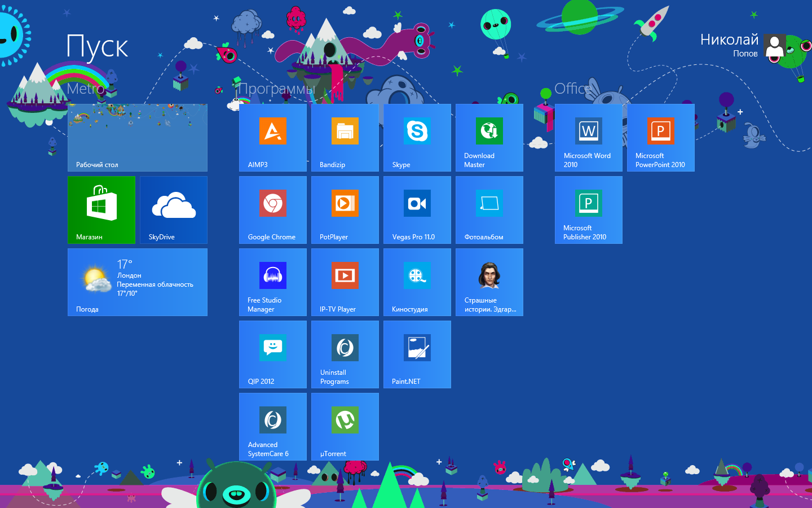Open the AIMP3 tile

point(273,138)
